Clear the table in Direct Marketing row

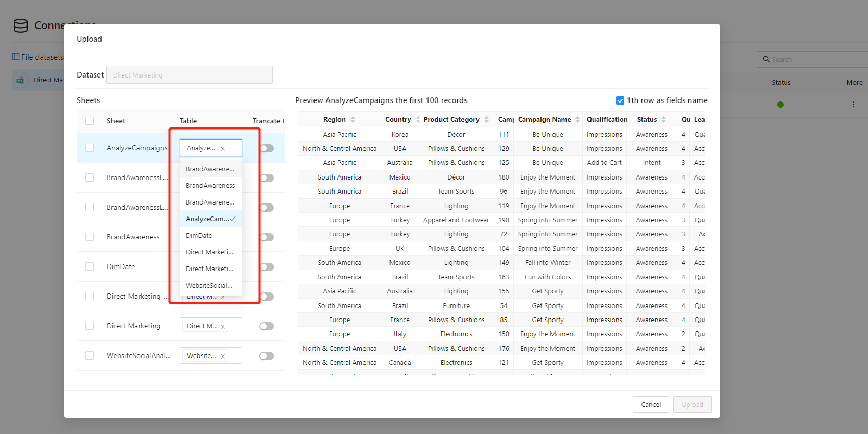pyautogui.click(x=223, y=326)
